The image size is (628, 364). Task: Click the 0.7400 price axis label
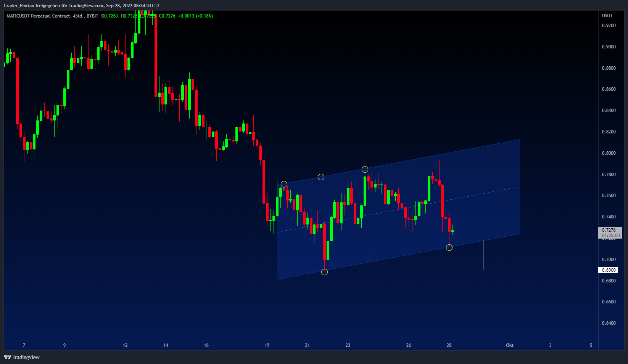click(x=609, y=217)
